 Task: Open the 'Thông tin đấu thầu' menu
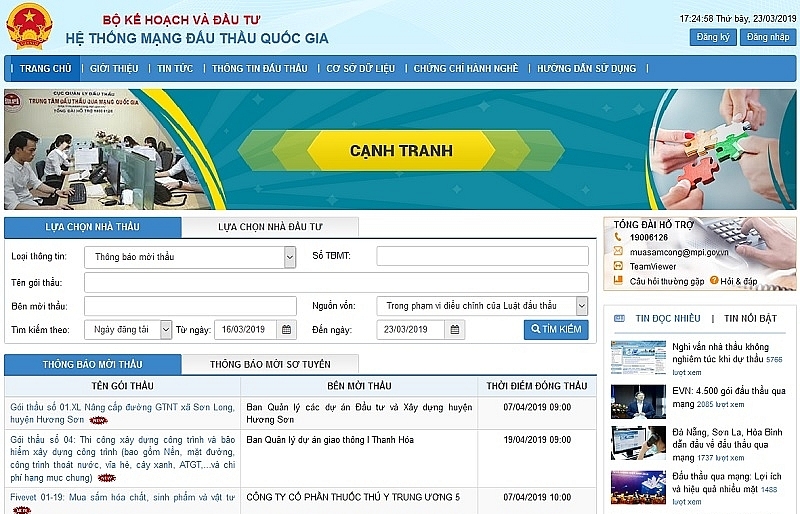260,69
